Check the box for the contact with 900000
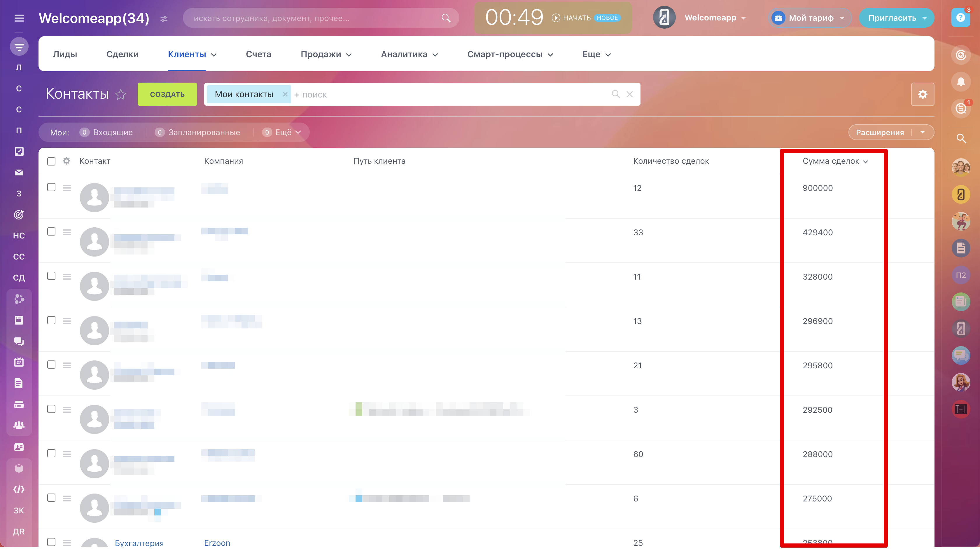This screenshot has height=549, width=980. coord(51,187)
